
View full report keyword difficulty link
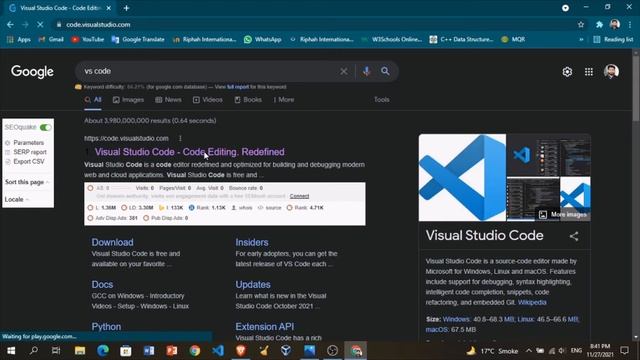coord(238,87)
